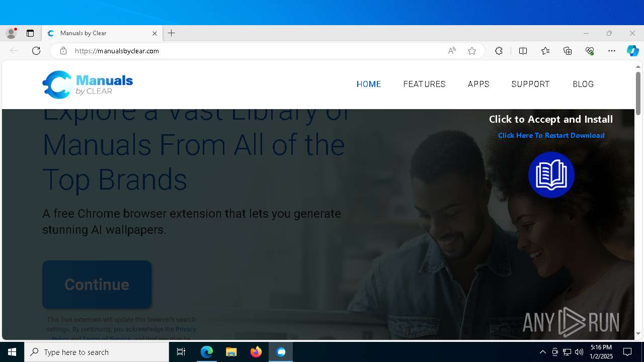Click the Continue button
The image size is (644, 362).
pyautogui.click(x=97, y=285)
